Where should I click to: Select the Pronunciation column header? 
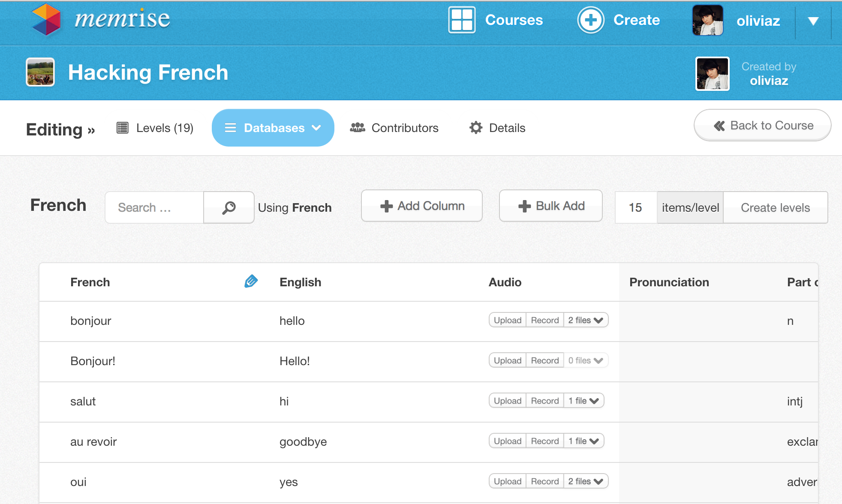coord(669,282)
